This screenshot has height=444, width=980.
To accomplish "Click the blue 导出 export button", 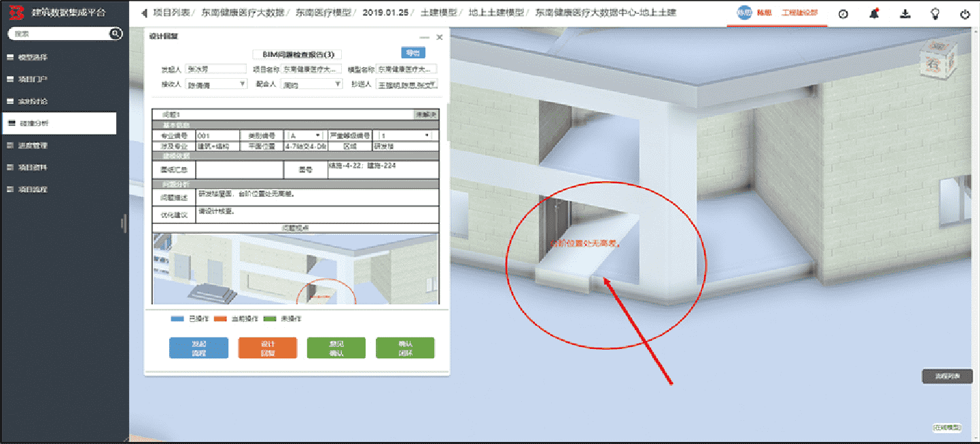I will (413, 53).
